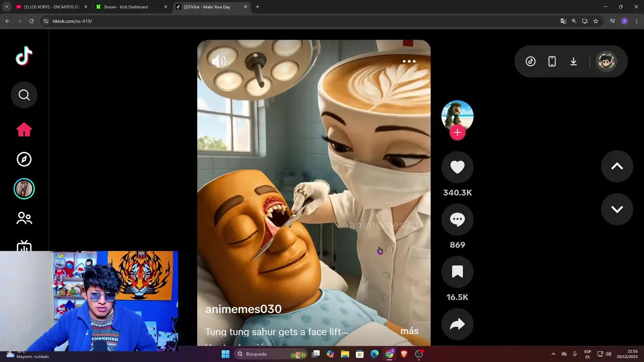Open Microsoft Store from the taskbar

[360, 354]
